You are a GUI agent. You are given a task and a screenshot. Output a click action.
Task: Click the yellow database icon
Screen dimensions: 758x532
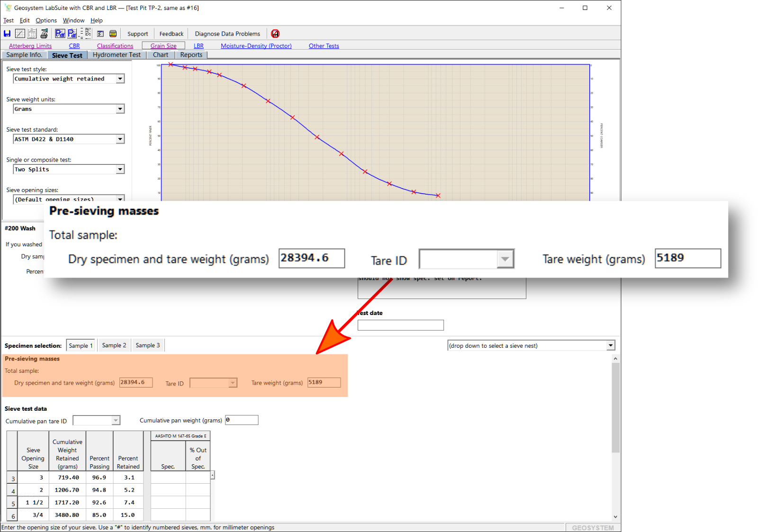pyautogui.click(x=113, y=34)
